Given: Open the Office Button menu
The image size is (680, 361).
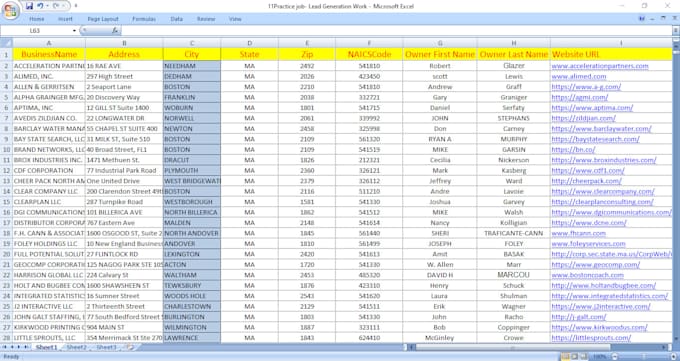Looking at the screenshot, I should 10,10.
